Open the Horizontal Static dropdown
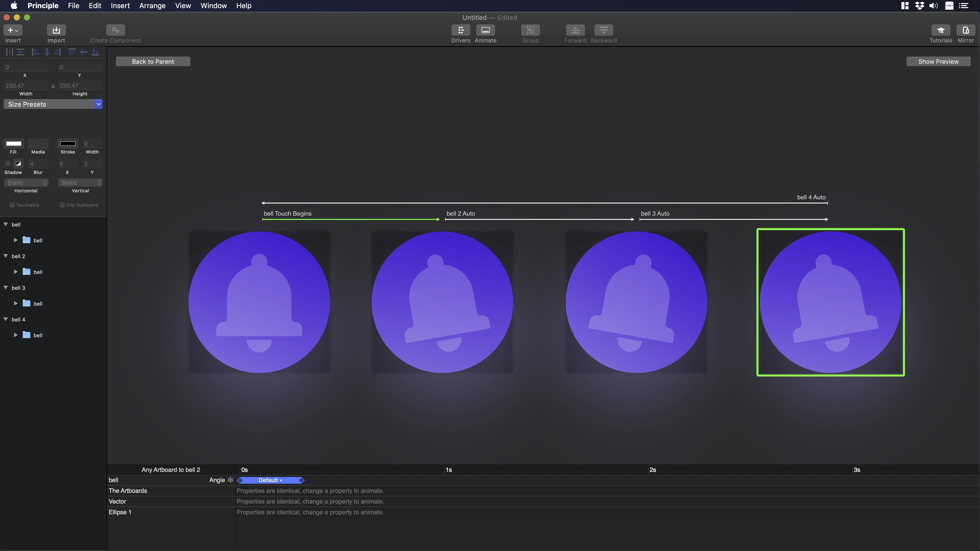The image size is (980, 551). [26, 183]
